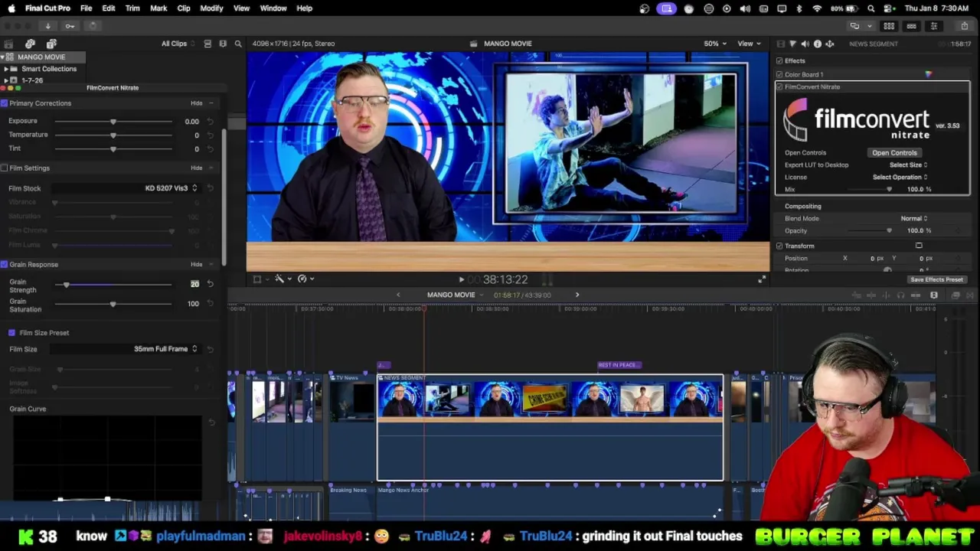Screen dimensions: 980x551
Task: Enable the Film Settings checkbox
Action: tap(5, 168)
